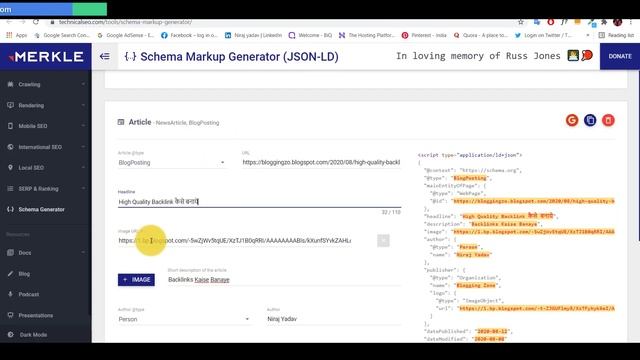Open Author @type Person dropdown
This screenshot has height=360, width=640.
(x=184, y=319)
